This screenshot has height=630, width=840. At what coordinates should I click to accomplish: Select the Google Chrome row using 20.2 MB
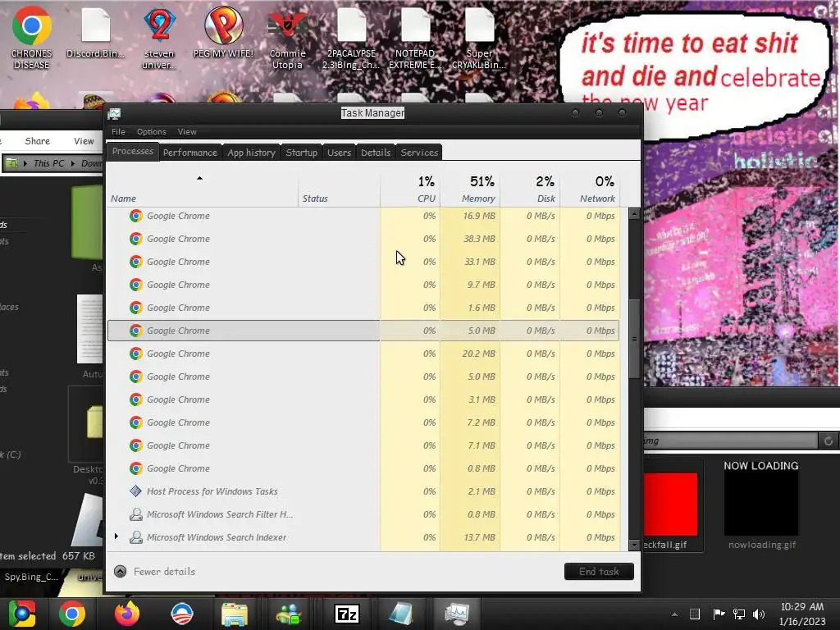pos(363,354)
